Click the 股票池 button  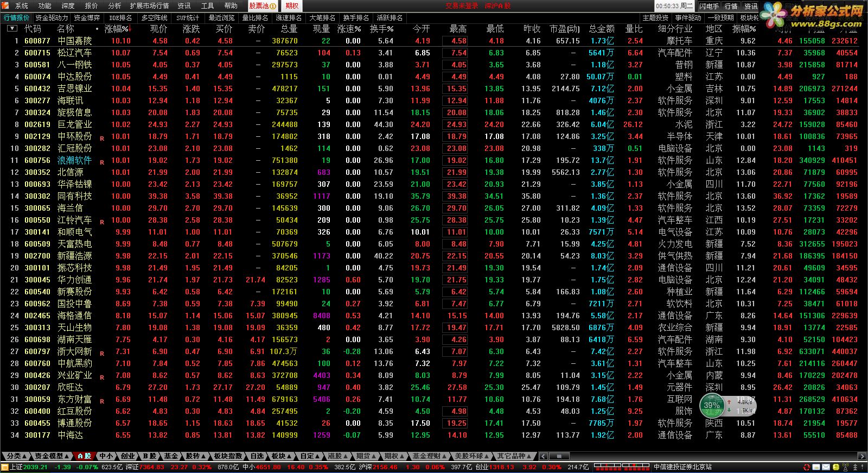263,6
